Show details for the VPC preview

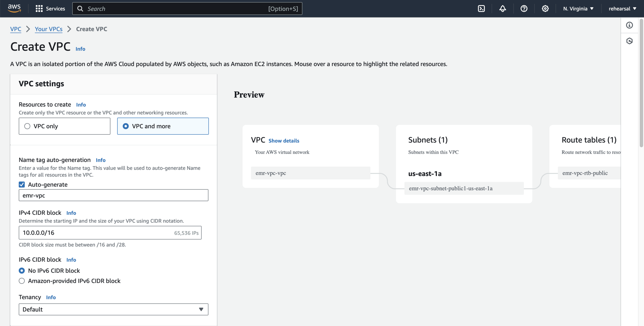(284, 141)
